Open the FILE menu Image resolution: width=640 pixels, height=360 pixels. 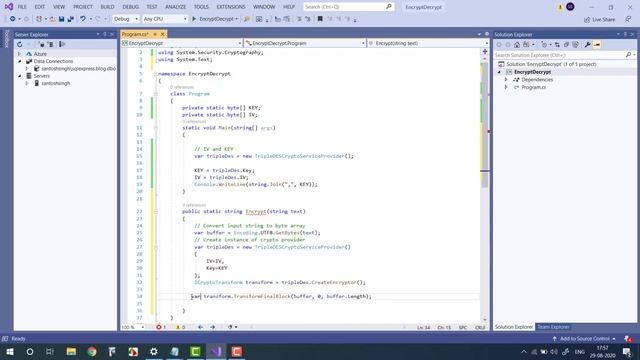tap(22, 7)
